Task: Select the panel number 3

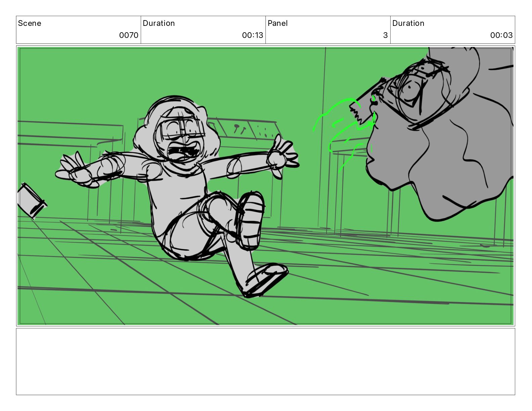Action: 386,35
